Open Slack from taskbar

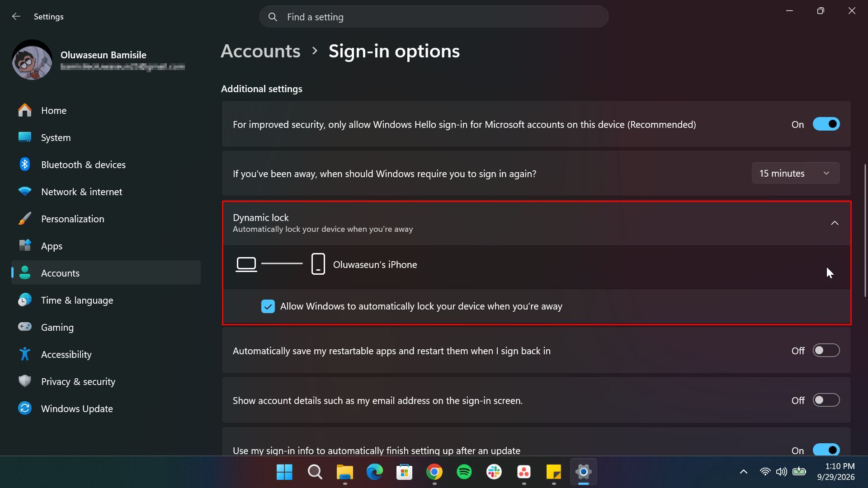pyautogui.click(x=494, y=472)
